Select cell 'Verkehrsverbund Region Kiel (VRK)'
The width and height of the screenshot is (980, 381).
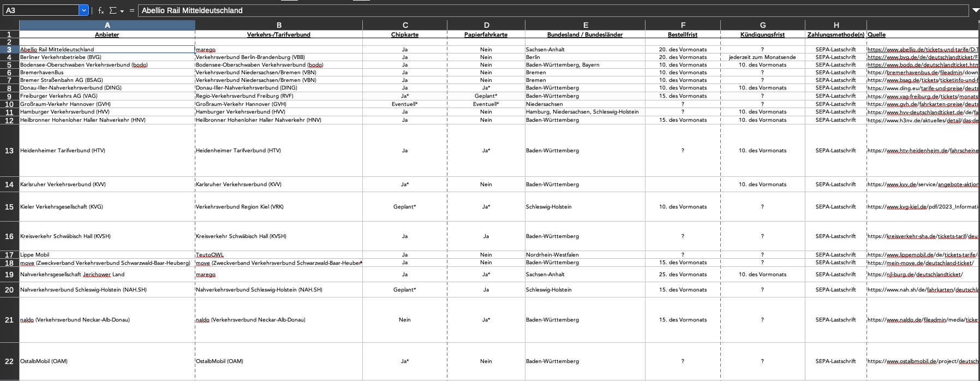(279, 207)
